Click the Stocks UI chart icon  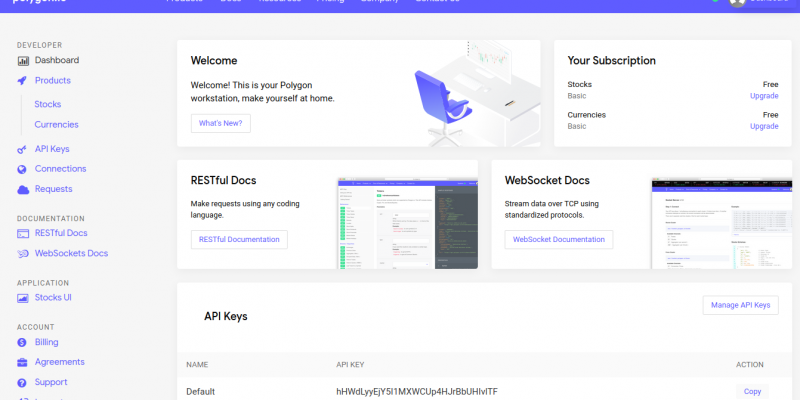[23, 298]
